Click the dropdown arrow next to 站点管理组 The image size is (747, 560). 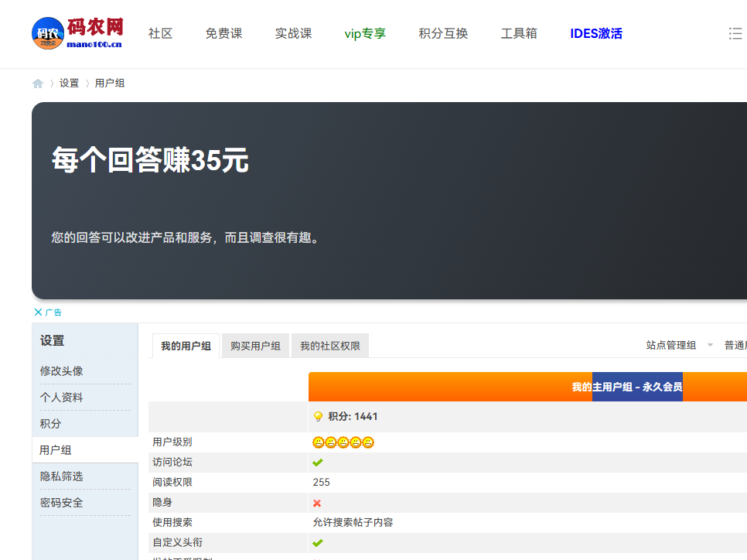(710, 345)
